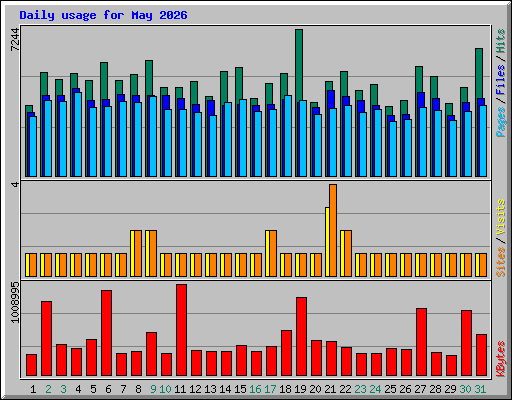Click day label 6 on the x-axis
The height and width of the screenshot is (400, 512).
coord(108,389)
